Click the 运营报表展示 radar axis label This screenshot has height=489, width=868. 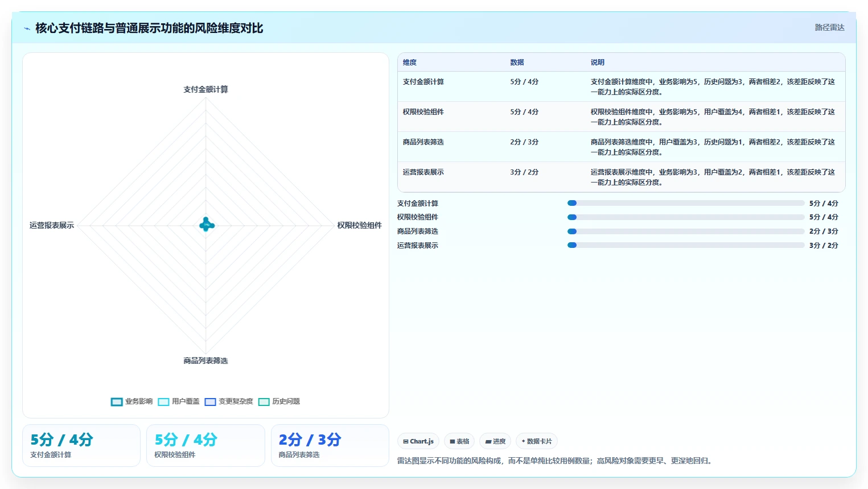pyautogui.click(x=52, y=225)
